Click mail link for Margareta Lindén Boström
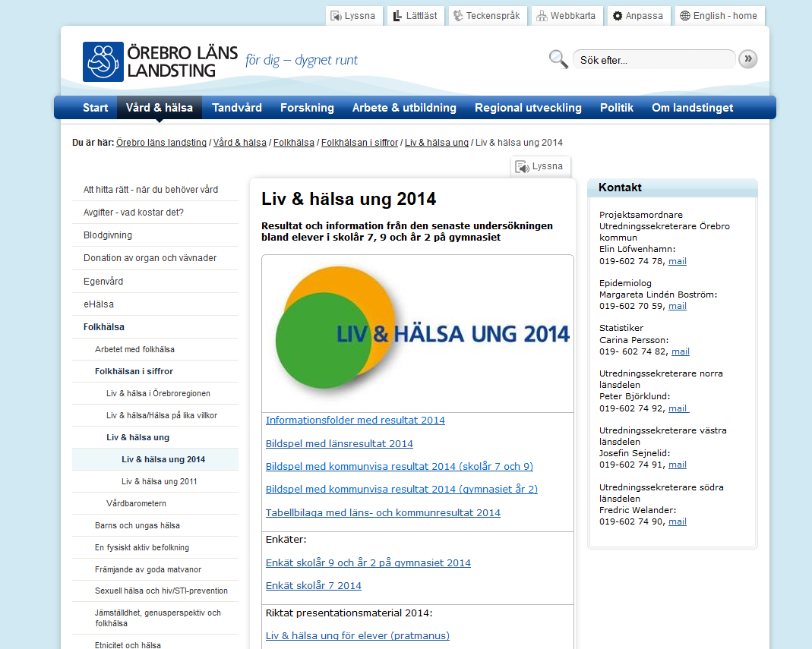 coord(678,306)
